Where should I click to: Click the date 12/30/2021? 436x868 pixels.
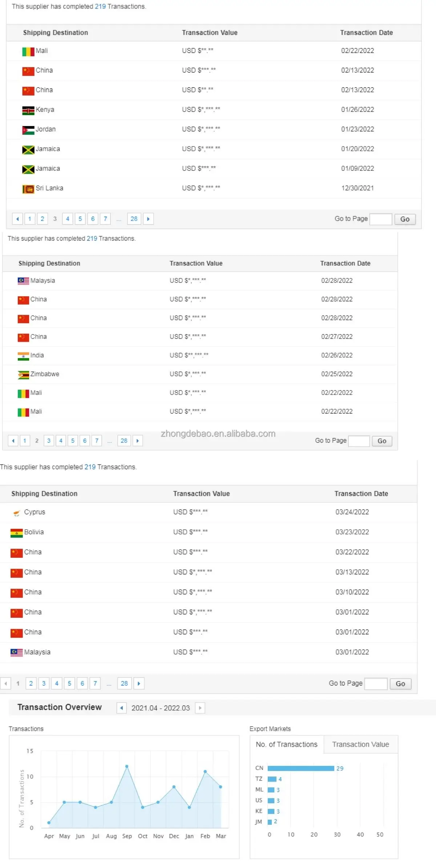point(358,188)
